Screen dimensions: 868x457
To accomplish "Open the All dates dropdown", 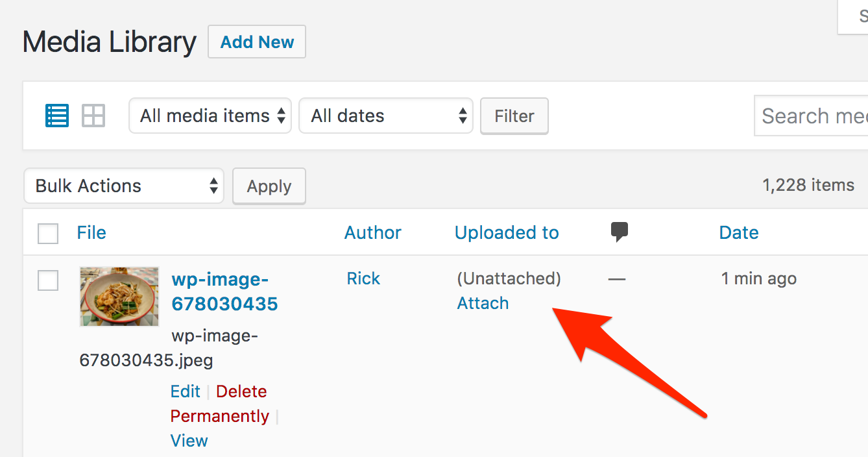I will 385,116.
